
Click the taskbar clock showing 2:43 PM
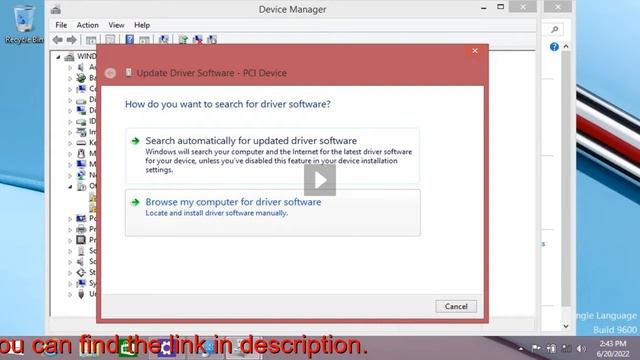(612, 348)
